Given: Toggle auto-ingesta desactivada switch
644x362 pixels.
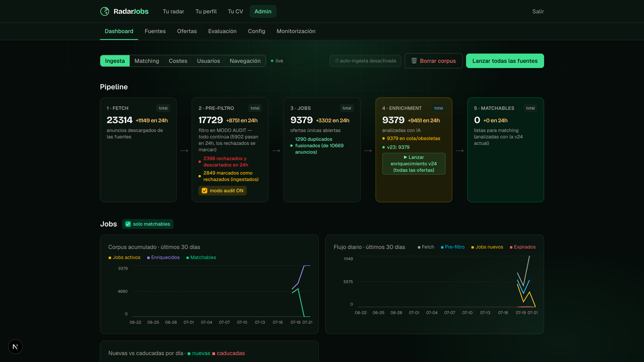Looking at the screenshot, I should 365,61.
